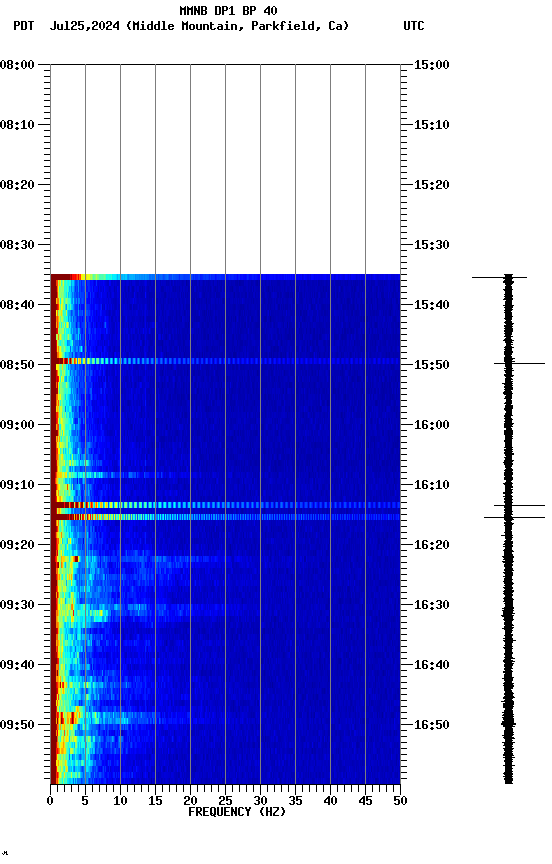Click the 15:00 UTC time label
The image size is (552, 864).
[x=432, y=65]
